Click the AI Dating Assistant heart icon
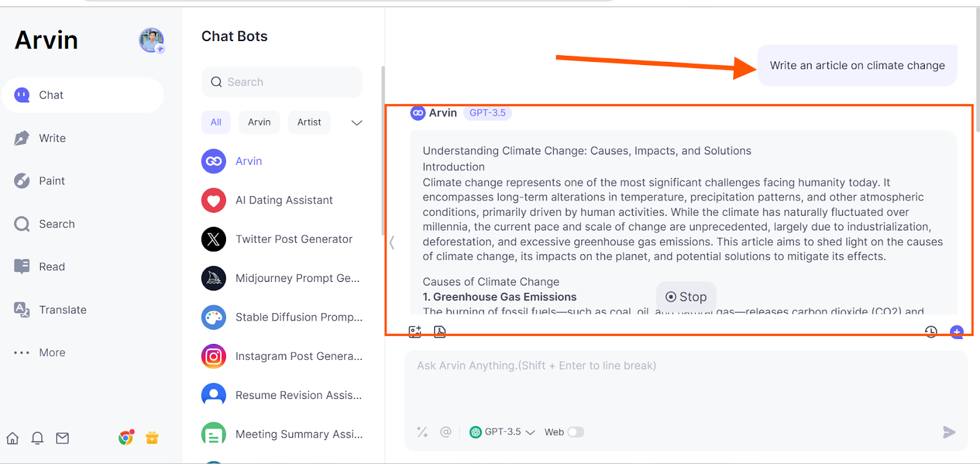The image size is (980, 464). [x=214, y=200]
